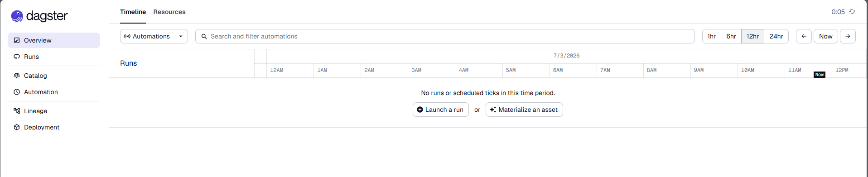Expand the Automations dropdown

pos(154,36)
